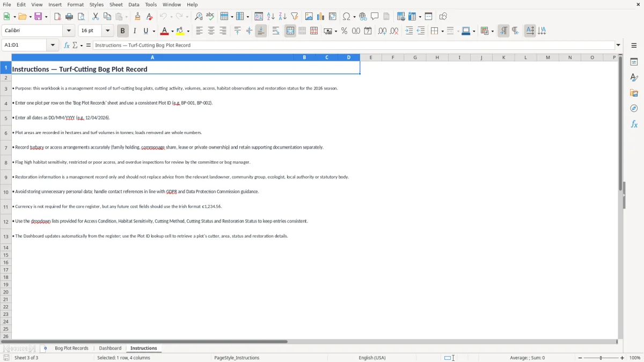Viewport: 644px width, 362px height.
Task: Toggle Align Left
Action: (x=199, y=31)
